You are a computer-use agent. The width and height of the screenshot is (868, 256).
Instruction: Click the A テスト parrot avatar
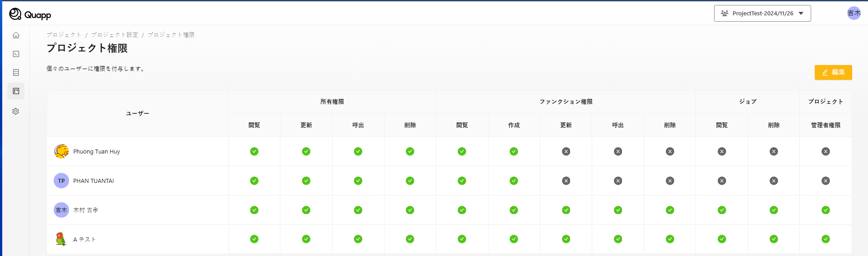(61, 239)
